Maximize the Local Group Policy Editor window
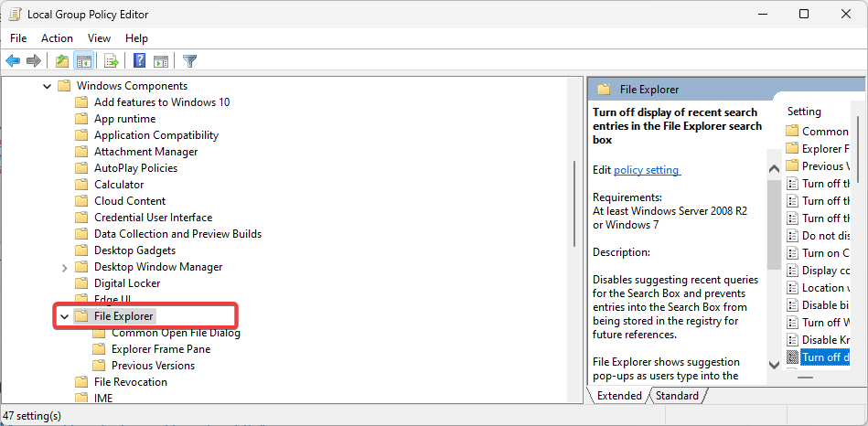The image size is (868, 426). tap(804, 15)
